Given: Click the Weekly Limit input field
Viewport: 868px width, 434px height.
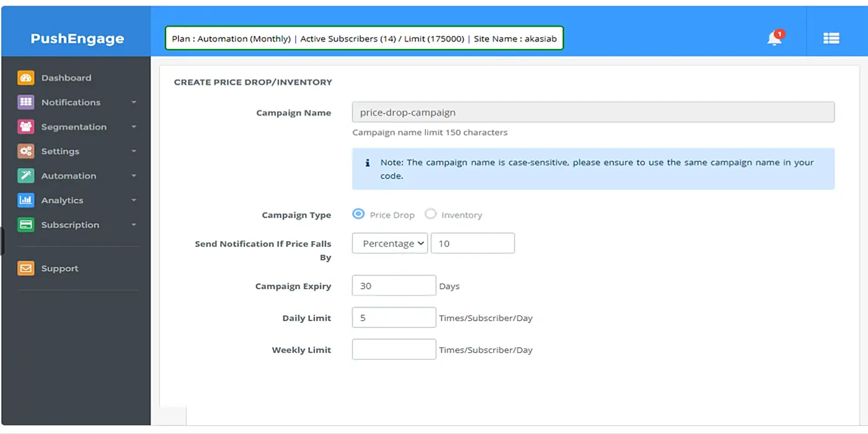Looking at the screenshot, I should coord(394,350).
